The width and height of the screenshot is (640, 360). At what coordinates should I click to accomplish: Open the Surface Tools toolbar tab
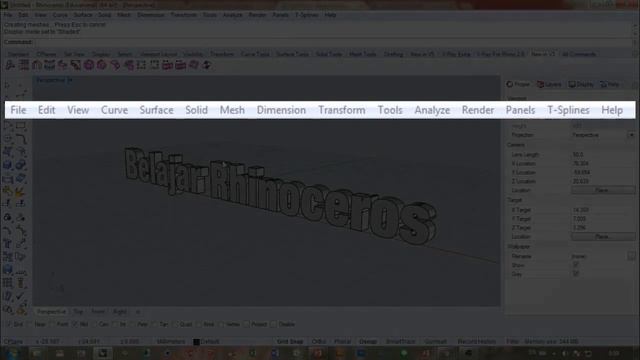(292, 54)
